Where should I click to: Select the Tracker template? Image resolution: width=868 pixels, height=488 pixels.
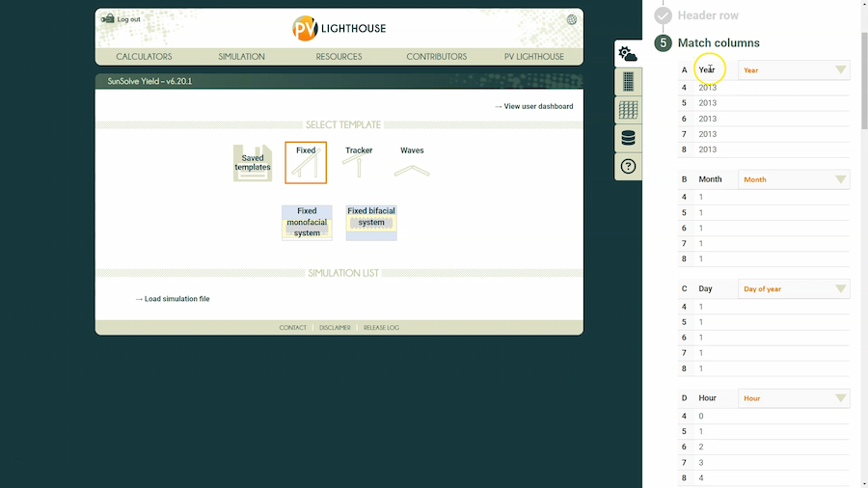(x=359, y=161)
